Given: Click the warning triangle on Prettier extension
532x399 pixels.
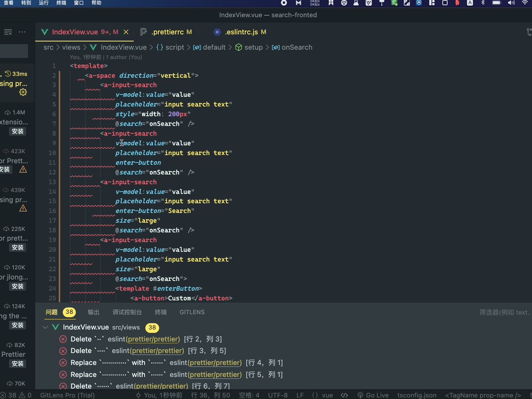Looking at the screenshot, I should point(22,170).
